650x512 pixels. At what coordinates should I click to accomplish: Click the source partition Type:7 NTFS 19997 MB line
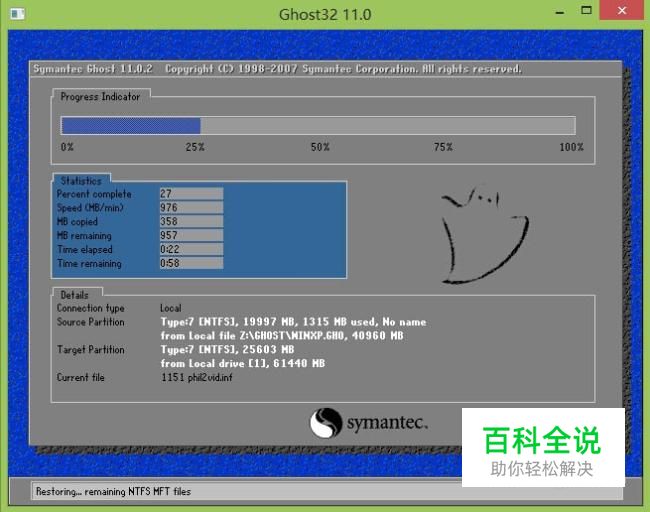pyautogui.click(x=293, y=322)
